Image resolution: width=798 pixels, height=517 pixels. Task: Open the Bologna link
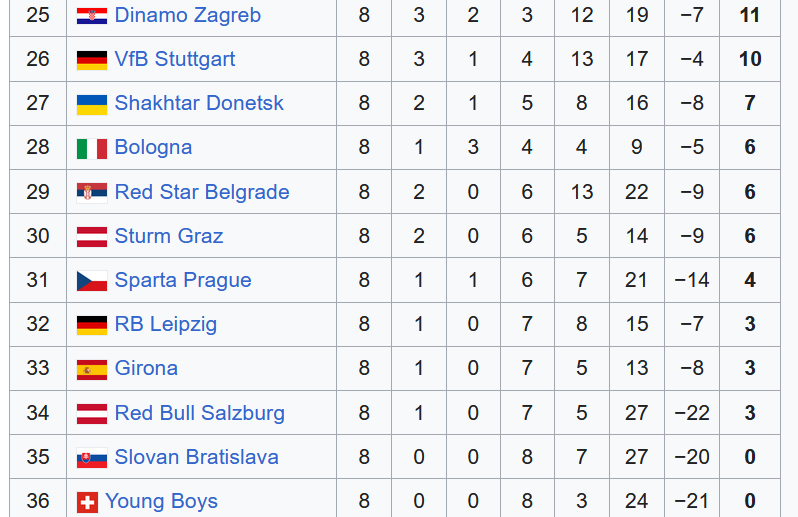153,148
